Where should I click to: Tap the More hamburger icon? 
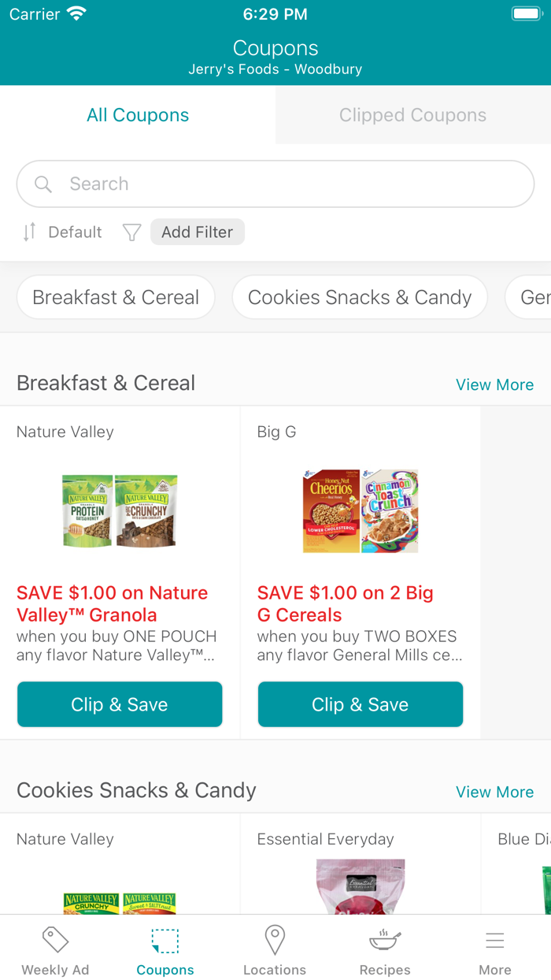[494, 940]
